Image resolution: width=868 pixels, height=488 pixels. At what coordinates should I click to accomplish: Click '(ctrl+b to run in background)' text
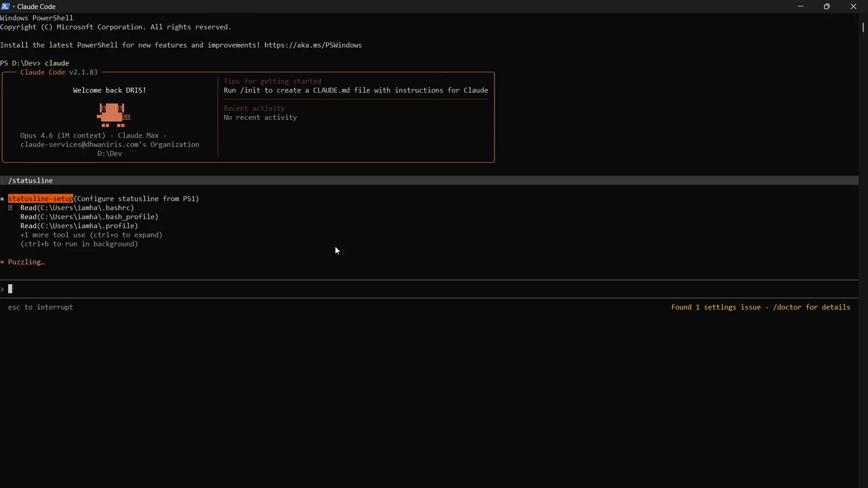coord(79,244)
